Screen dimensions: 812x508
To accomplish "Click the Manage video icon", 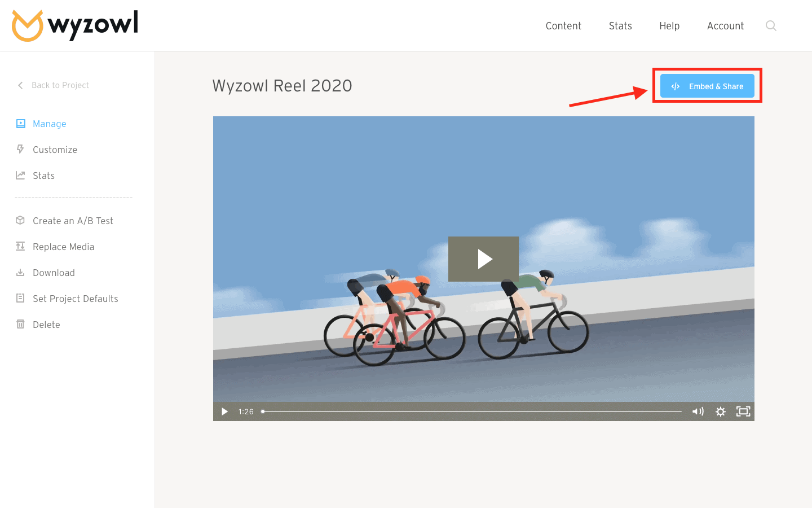I will pyautogui.click(x=21, y=124).
